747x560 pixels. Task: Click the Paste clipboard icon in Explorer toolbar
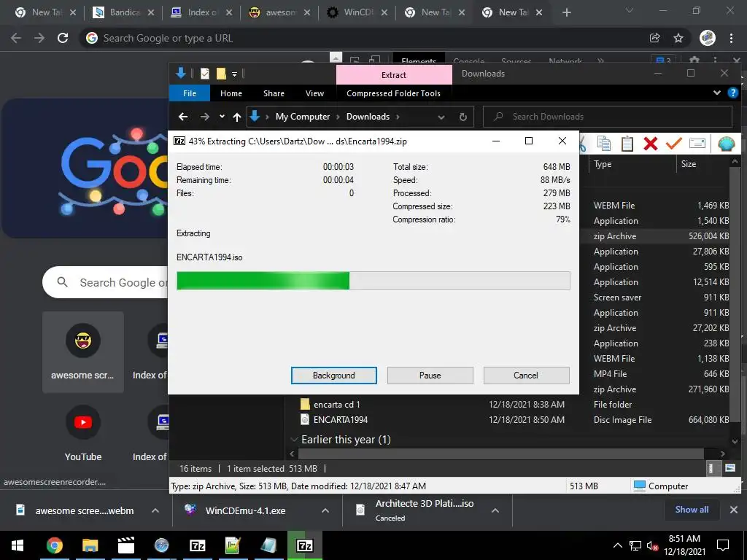[x=627, y=144]
